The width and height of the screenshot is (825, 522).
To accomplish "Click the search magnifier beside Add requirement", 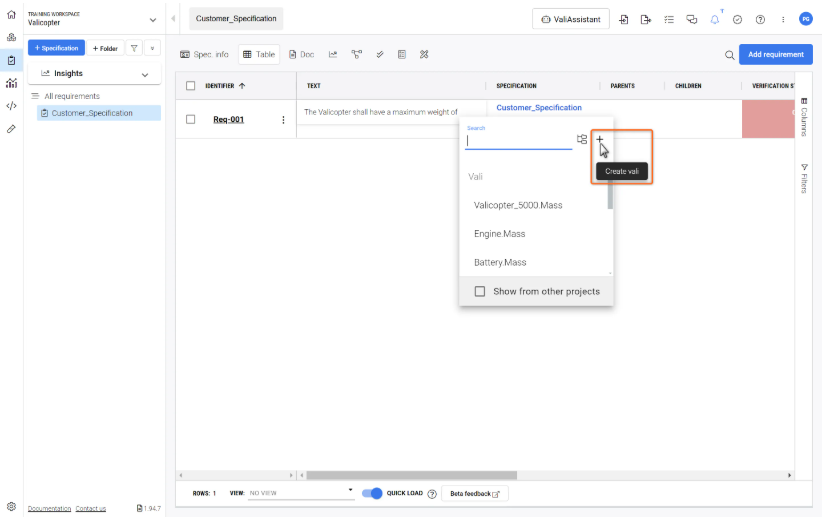I will pos(729,55).
